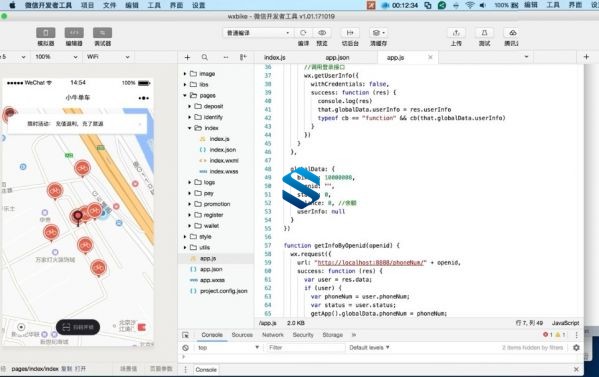
Task: Collapse the file tree panel icon
Action: 243,57
